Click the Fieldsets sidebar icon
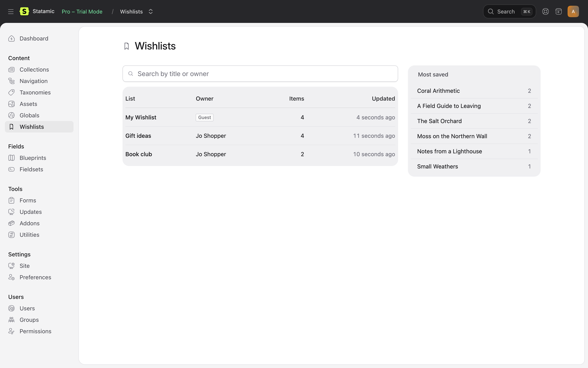 point(11,169)
